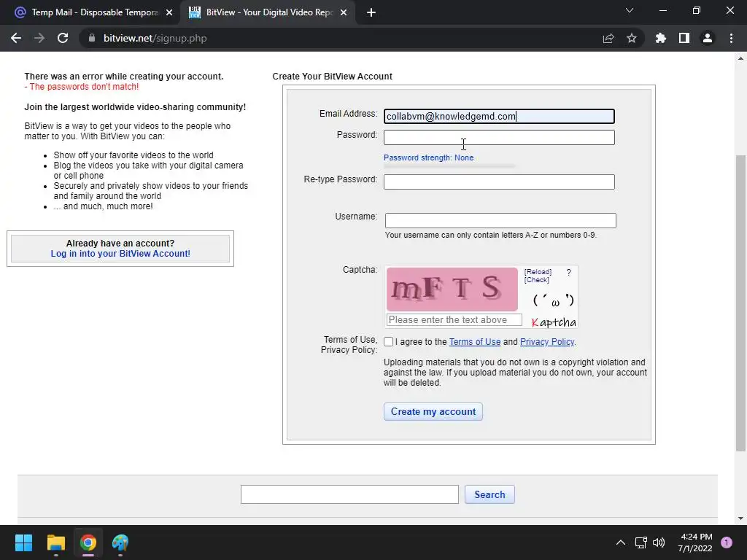The image size is (747, 560).
Task: Open the Paint app on taskbar
Action: click(120, 542)
